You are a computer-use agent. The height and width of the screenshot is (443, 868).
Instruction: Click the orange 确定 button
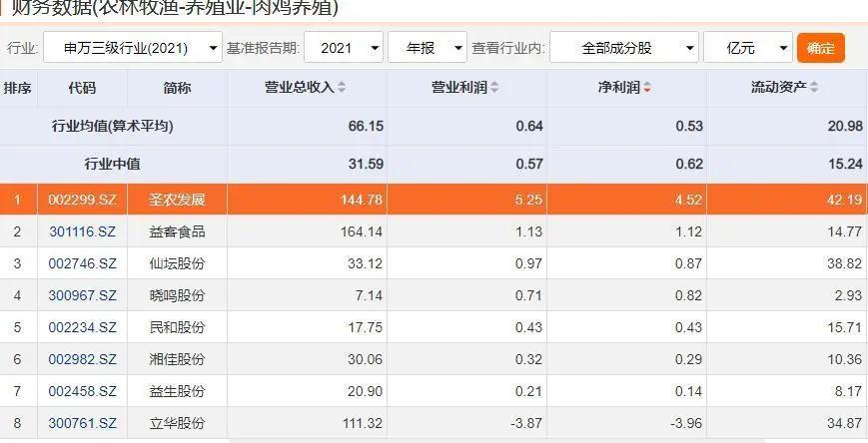820,48
